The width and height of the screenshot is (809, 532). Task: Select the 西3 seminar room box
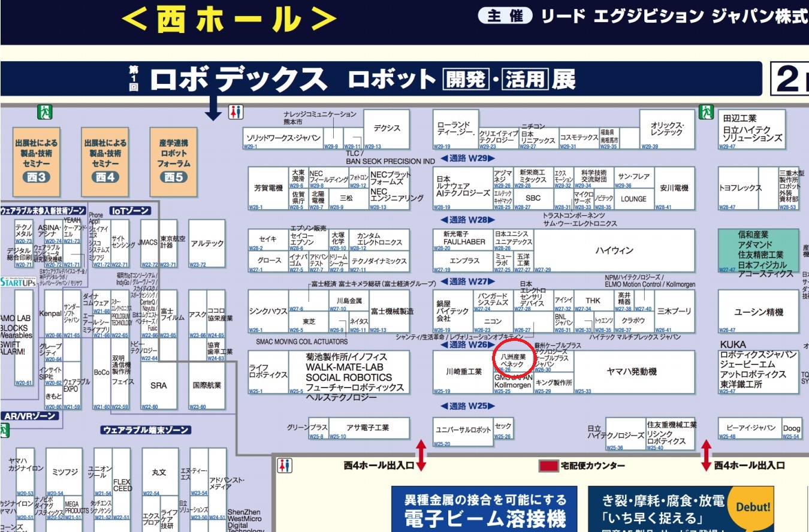click(37, 162)
